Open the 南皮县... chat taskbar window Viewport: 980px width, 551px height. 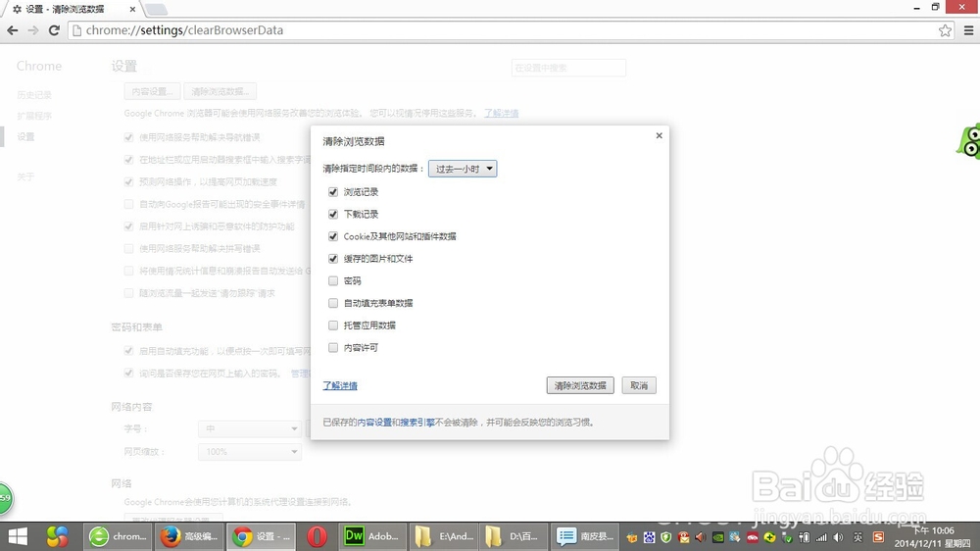coord(585,536)
